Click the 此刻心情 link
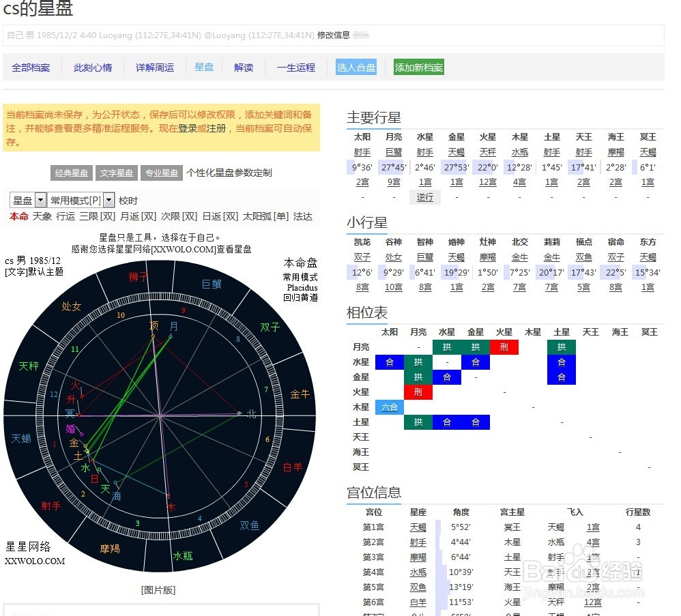This screenshot has width=681, height=616. (x=92, y=68)
